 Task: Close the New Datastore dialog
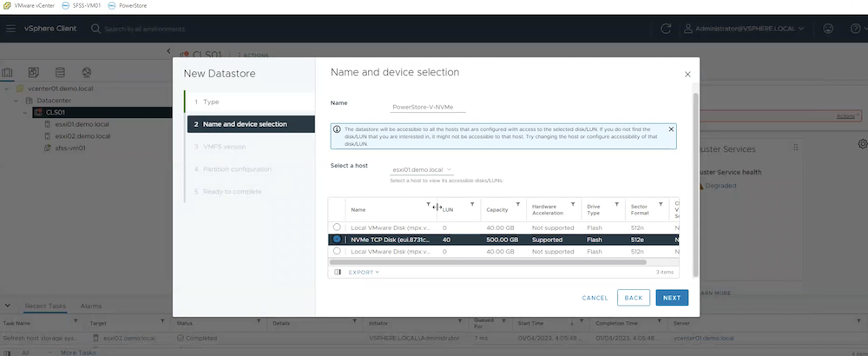tap(687, 74)
